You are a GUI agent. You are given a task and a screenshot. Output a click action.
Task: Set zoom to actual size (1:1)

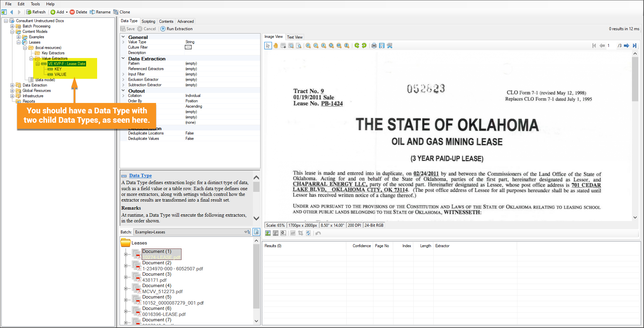pos(324,46)
